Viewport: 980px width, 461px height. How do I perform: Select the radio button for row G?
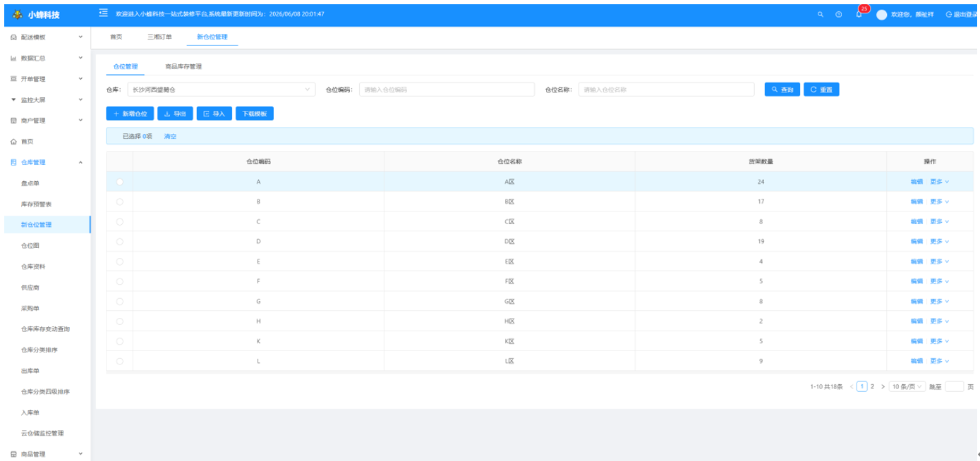[x=119, y=301]
